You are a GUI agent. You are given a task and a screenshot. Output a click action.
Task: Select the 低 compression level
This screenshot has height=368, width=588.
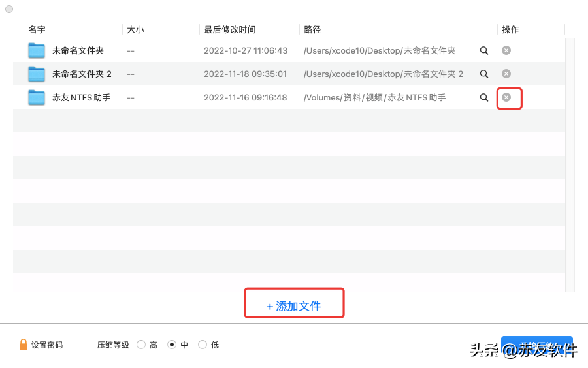point(203,345)
